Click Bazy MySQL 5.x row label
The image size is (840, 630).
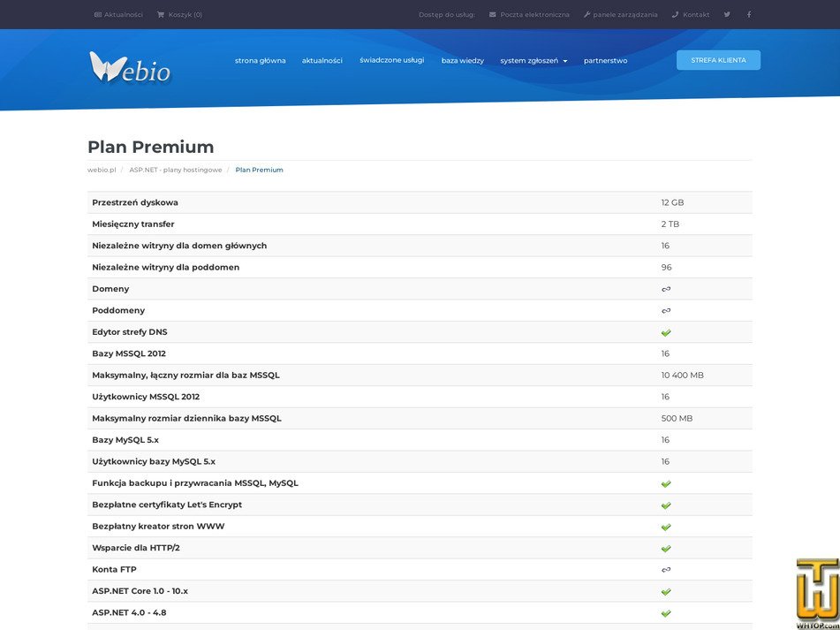tap(125, 440)
